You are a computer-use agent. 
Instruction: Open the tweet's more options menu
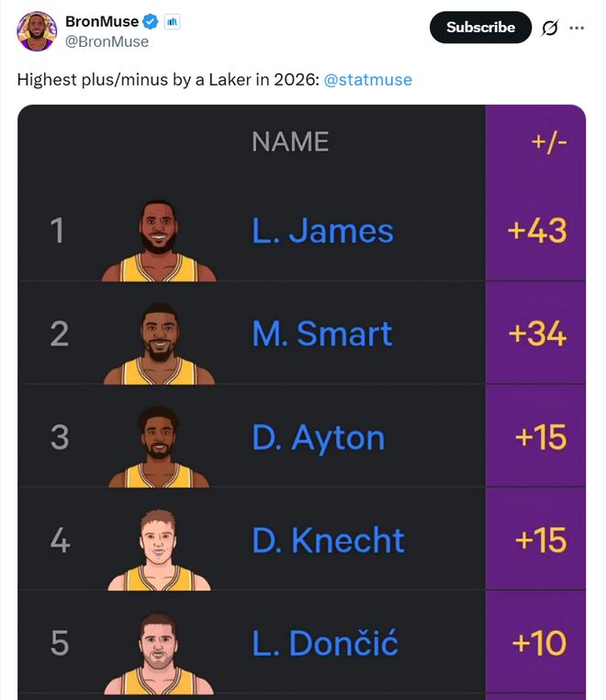pyautogui.click(x=577, y=28)
